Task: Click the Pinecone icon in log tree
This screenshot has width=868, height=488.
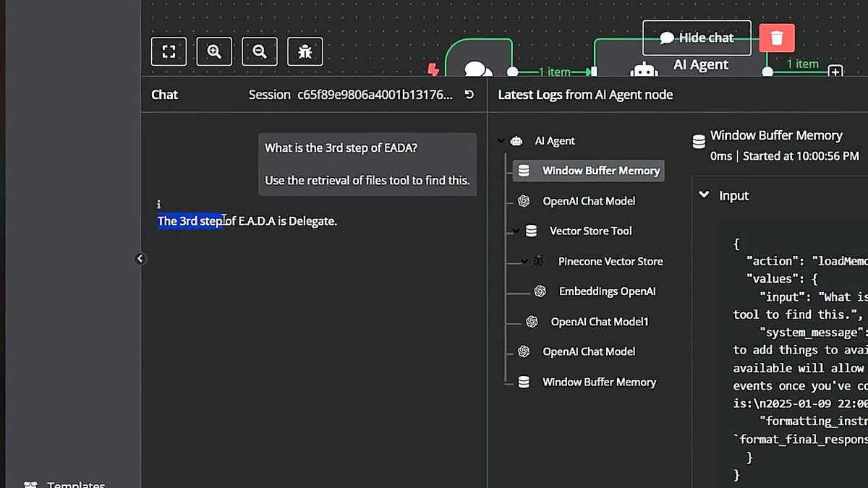Action: tap(539, 262)
